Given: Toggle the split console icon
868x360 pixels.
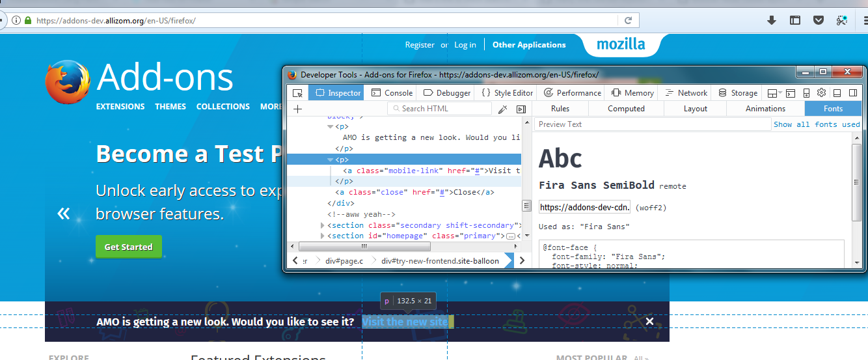Looking at the screenshot, I should [x=791, y=93].
